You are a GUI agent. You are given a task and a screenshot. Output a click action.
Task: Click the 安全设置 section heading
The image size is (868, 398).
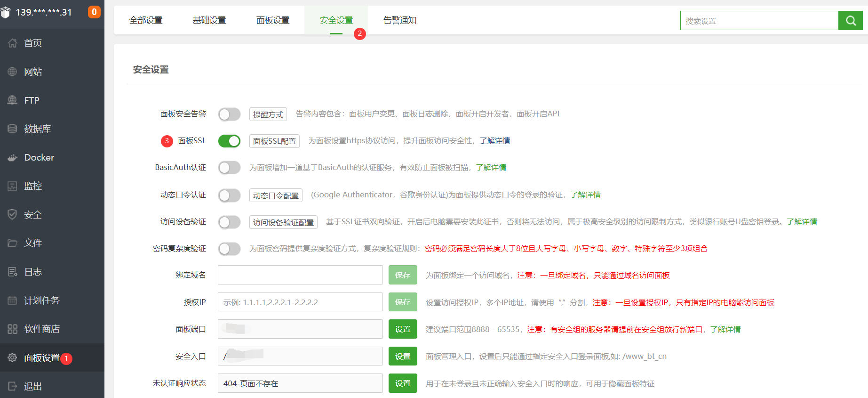[151, 70]
